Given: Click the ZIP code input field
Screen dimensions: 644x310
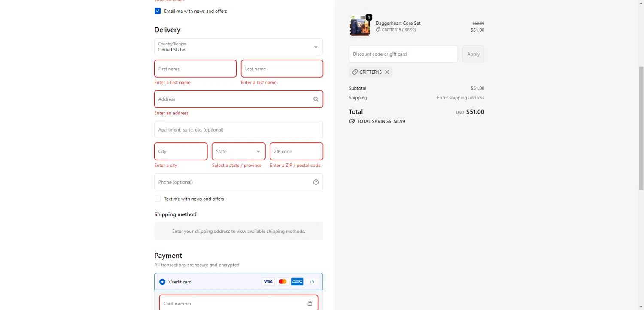Looking at the screenshot, I should [x=296, y=151].
